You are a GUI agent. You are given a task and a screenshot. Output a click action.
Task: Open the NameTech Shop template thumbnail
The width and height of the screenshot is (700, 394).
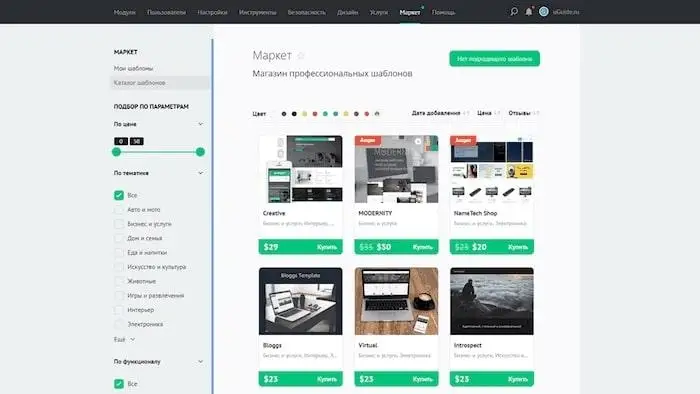492,170
